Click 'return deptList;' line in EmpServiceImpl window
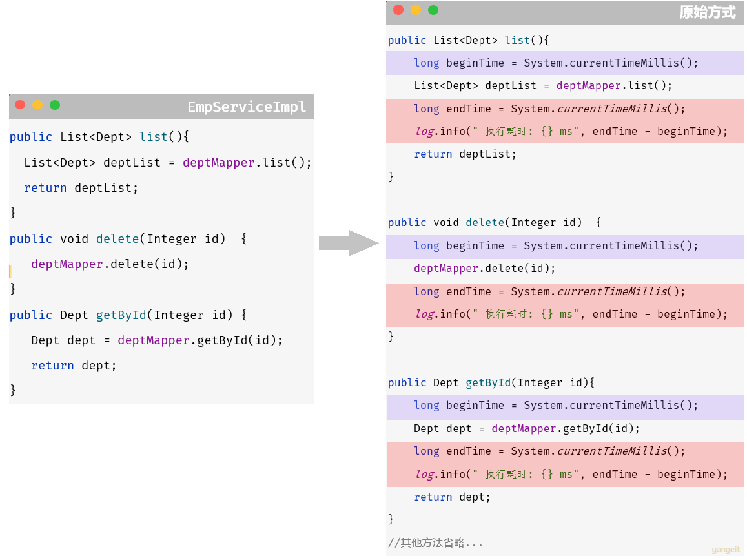 [81, 188]
